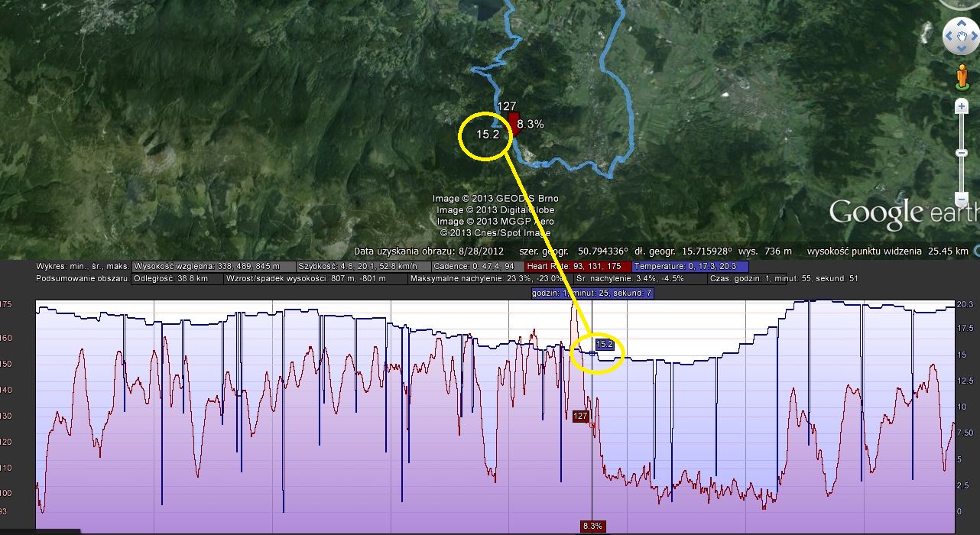The height and width of the screenshot is (535, 980).
Task: Click the pan left arrow on navigation control
Action: (948, 35)
